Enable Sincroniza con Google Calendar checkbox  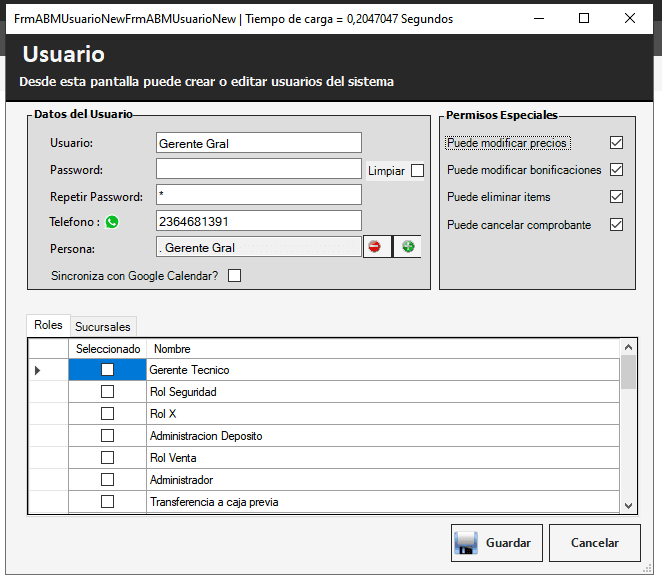point(235,276)
